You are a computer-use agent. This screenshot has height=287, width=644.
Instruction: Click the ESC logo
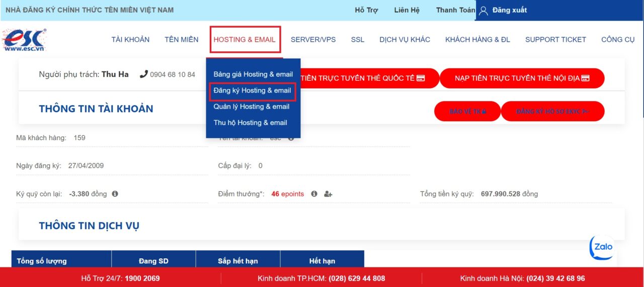tap(24, 40)
